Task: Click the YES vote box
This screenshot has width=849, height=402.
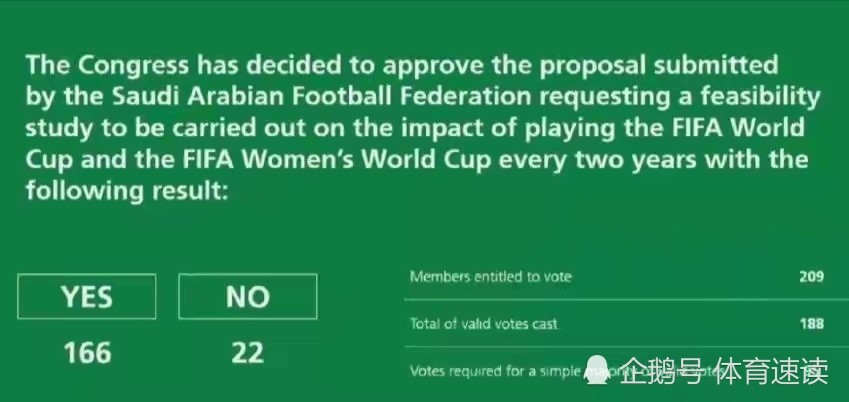Action: tap(87, 296)
